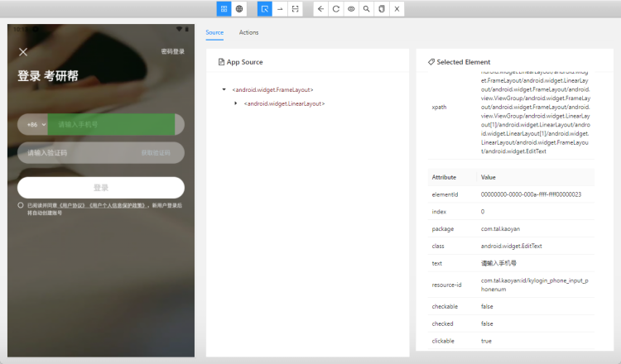Click phone number input field
This screenshot has width=621, height=364.
(x=111, y=125)
